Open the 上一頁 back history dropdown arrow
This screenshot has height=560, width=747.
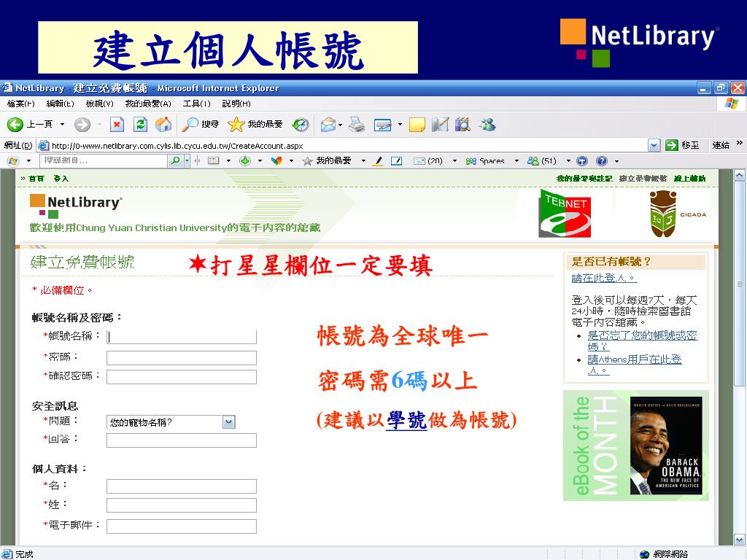[62, 125]
